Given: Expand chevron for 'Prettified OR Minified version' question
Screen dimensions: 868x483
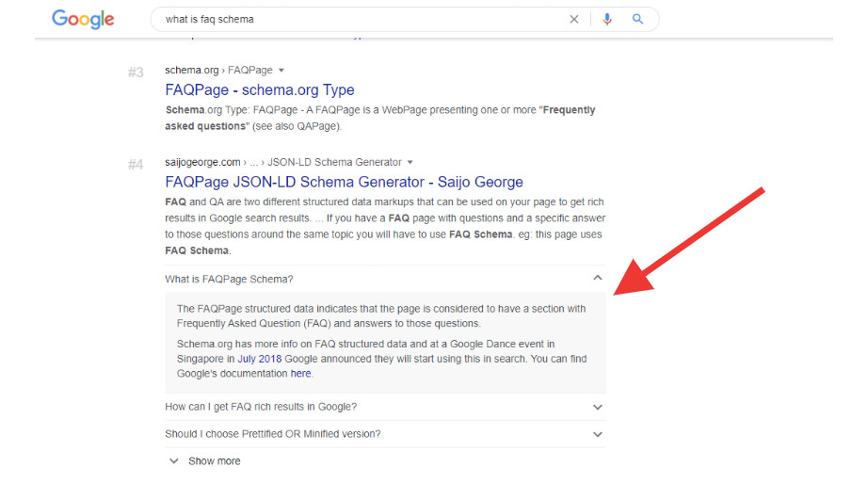Looking at the screenshot, I should pyautogui.click(x=597, y=434).
